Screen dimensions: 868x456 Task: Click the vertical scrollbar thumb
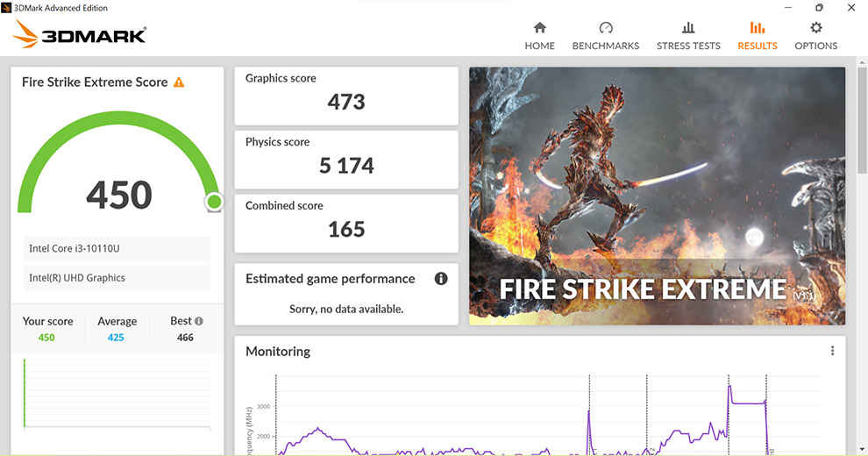pyautogui.click(x=862, y=120)
